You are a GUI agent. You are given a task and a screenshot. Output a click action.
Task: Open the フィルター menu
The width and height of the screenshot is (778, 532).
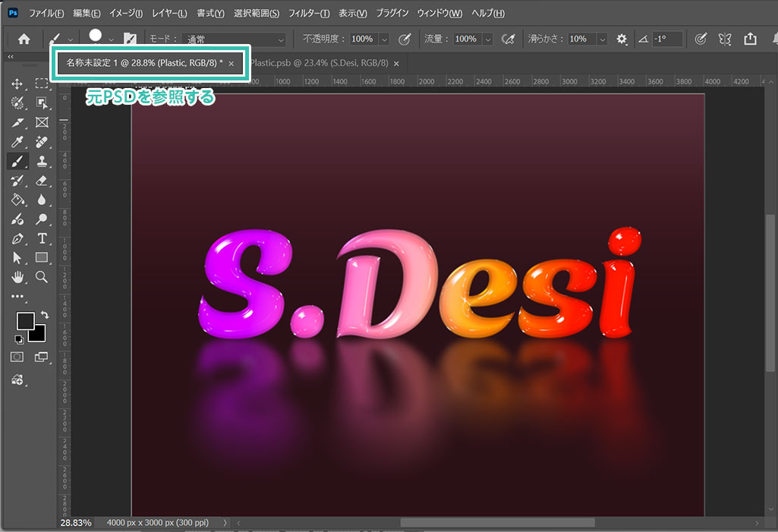(x=309, y=14)
